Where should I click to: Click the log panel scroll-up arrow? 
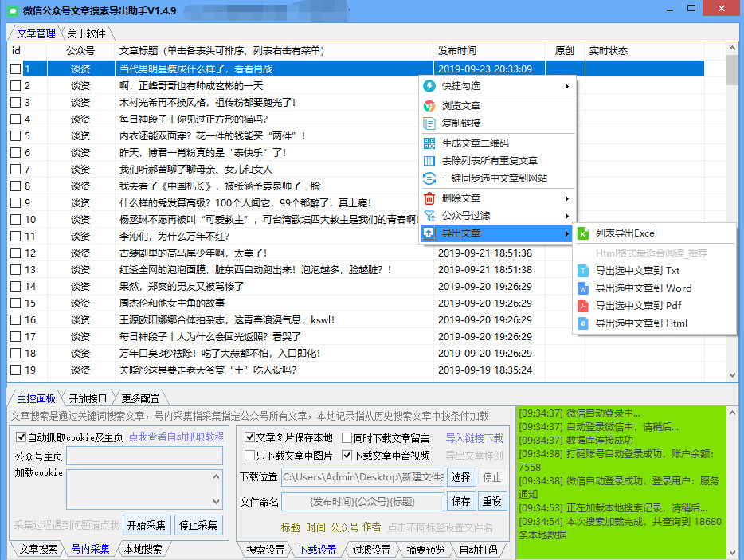point(732,413)
